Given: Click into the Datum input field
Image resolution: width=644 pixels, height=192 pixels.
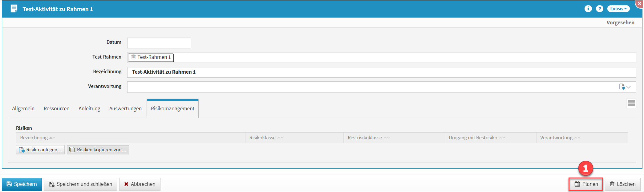Looking at the screenshot, I should tap(159, 43).
